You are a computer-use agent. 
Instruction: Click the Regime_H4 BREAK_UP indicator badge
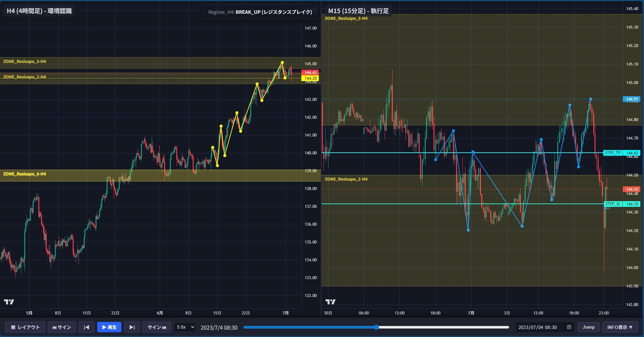[x=260, y=12]
